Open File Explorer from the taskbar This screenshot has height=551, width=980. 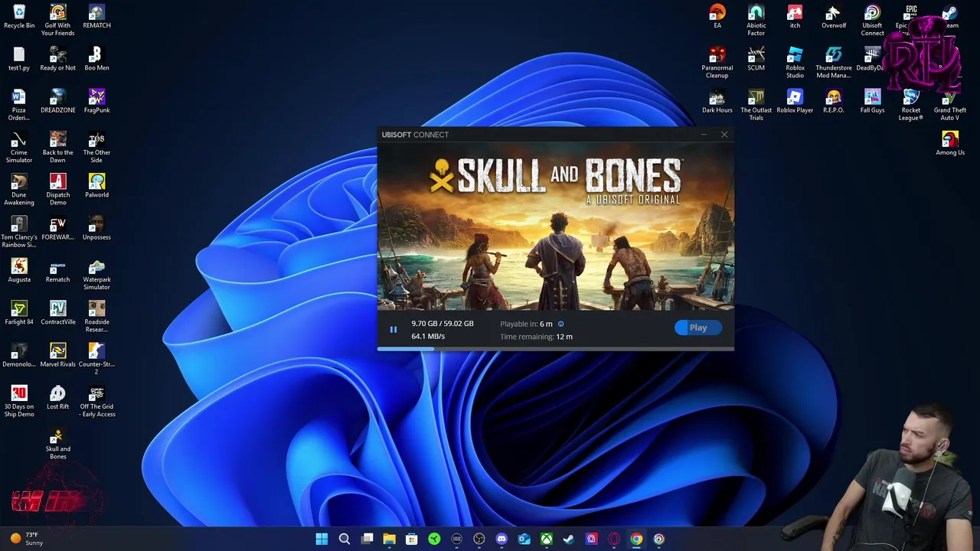(x=389, y=539)
